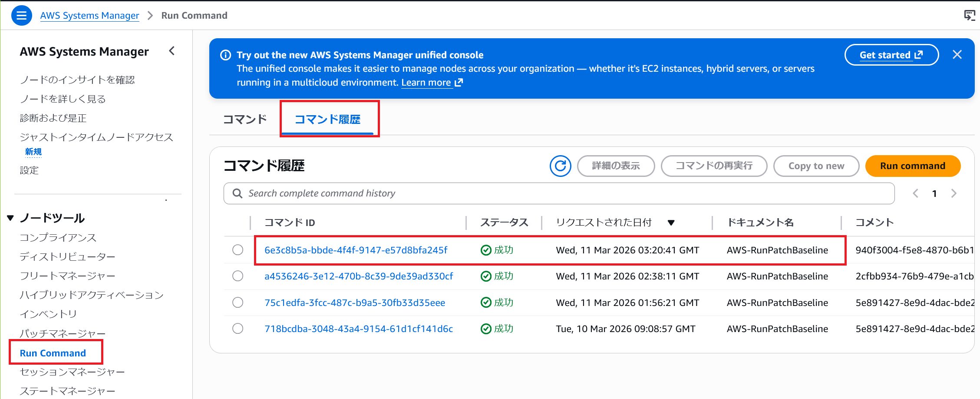Click the info icon in blue banner
This screenshot has width=980, height=399.
point(226,55)
